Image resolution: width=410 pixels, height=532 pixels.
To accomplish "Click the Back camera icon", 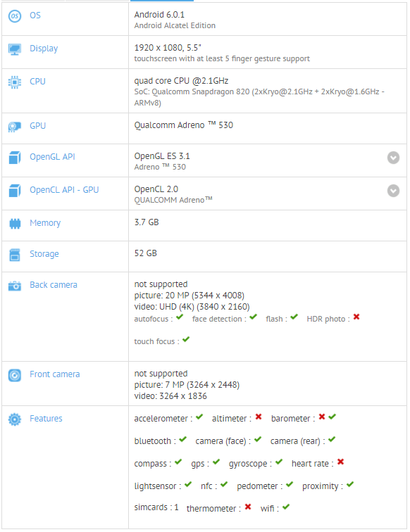I will point(15,286).
